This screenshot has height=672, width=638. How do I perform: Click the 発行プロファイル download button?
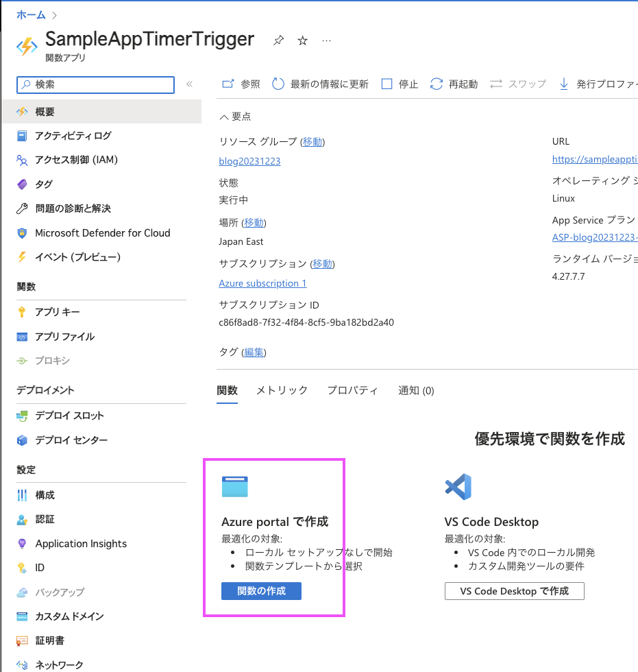pyautogui.click(x=598, y=84)
